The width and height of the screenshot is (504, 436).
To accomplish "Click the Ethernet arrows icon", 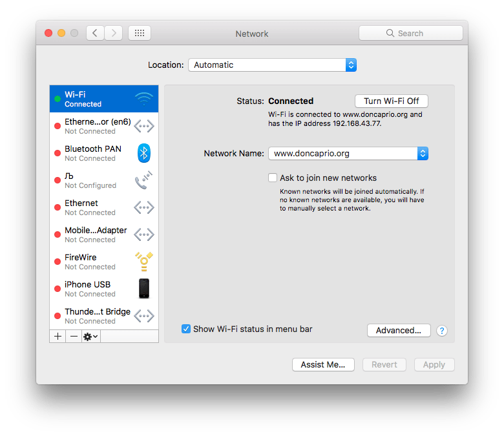I will pyautogui.click(x=143, y=207).
